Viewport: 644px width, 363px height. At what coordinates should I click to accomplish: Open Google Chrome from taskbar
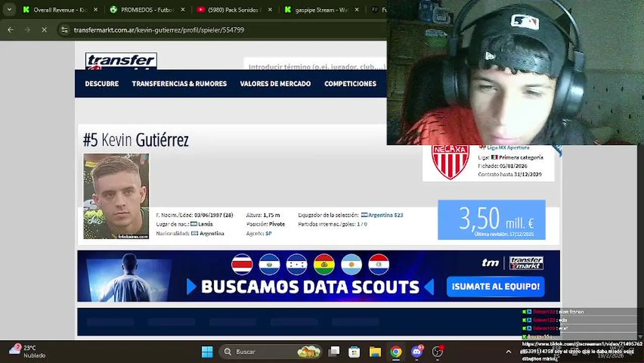click(x=396, y=351)
